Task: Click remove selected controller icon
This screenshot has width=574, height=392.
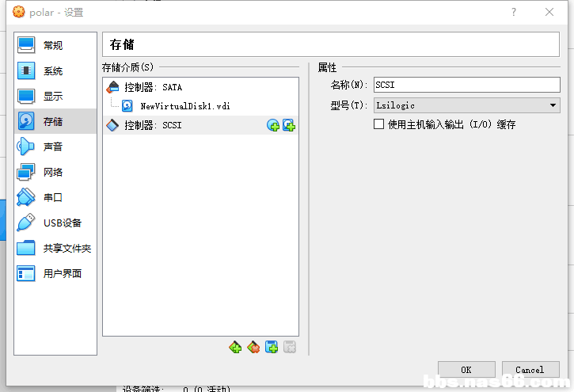Action: (253, 347)
